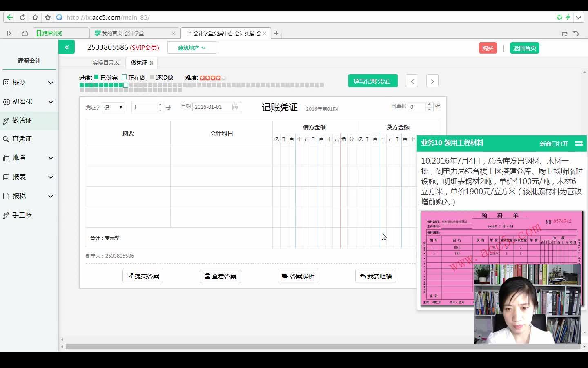This screenshot has height=368, width=588.
Task: Open 报表 via its report icon
Action: pyautogui.click(x=7, y=177)
